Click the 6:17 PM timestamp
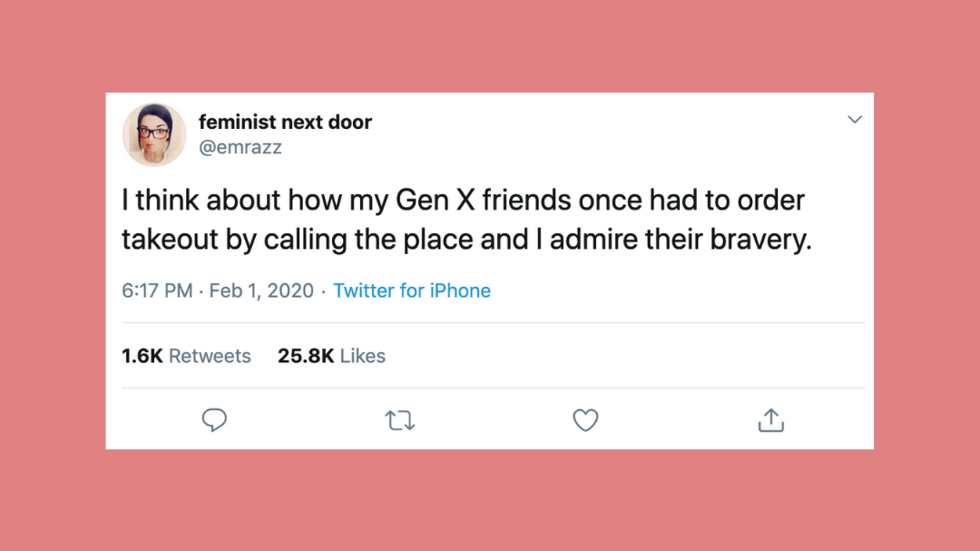The image size is (980, 551). click(x=157, y=291)
